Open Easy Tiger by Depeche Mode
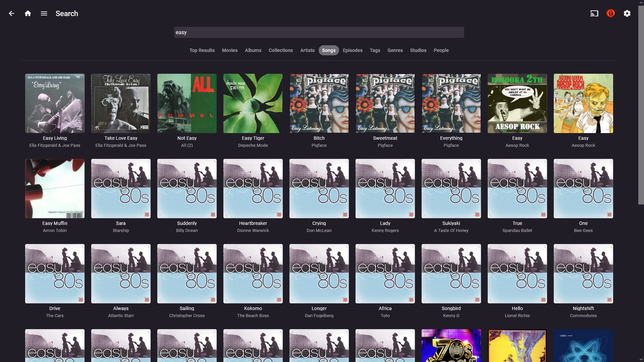Screen dimensions: 644x362 coord(253,103)
